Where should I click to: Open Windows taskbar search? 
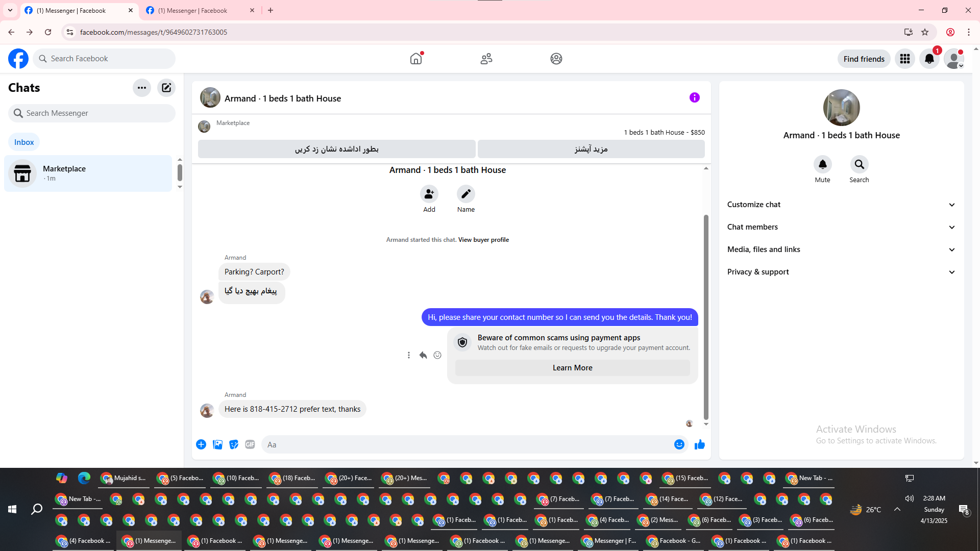tap(37, 509)
